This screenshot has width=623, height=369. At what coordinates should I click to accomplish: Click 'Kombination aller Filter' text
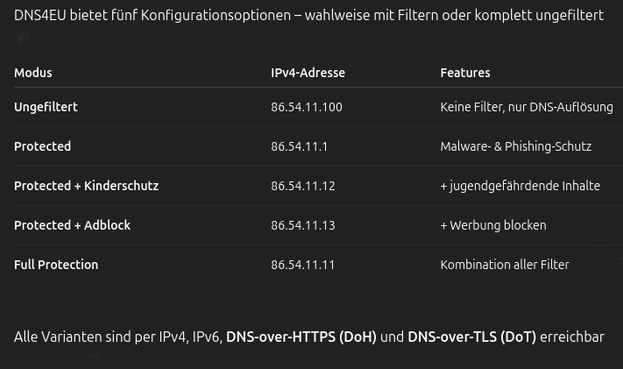tap(505, 265)
